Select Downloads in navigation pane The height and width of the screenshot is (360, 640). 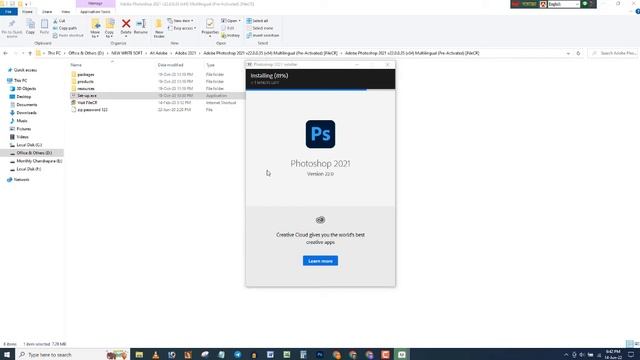[x=27, y=113]
